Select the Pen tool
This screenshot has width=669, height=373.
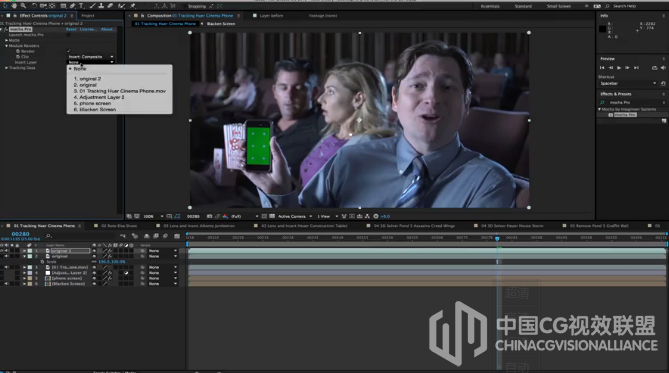[72, 6]
